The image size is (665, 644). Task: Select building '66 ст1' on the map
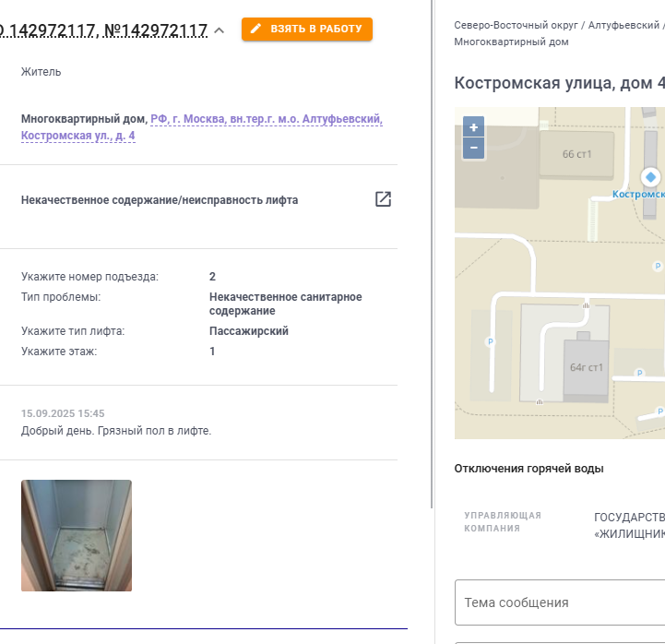[x=576, y=154]
